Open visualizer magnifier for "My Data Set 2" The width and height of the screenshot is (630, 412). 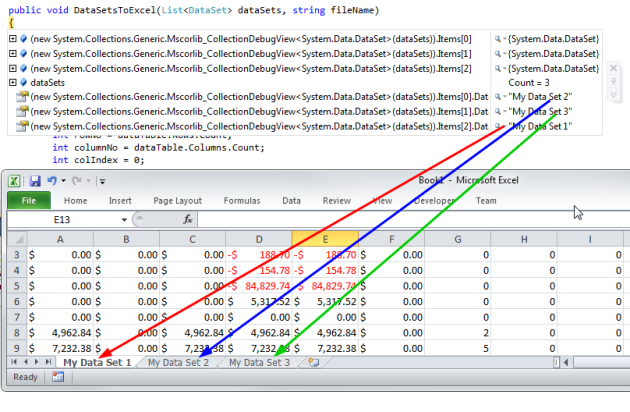(497, 97)
